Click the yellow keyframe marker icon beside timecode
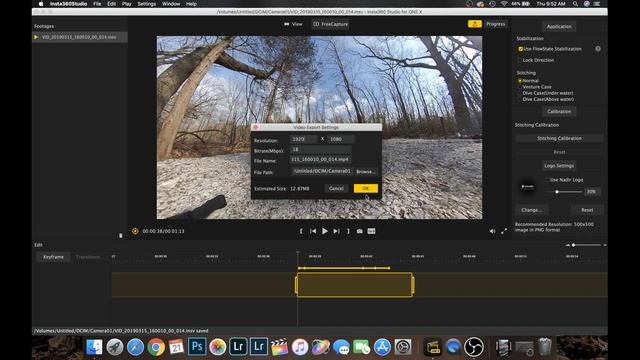Image resolution: width=640 pixels, height=360 pixels. tap(135, 231)
